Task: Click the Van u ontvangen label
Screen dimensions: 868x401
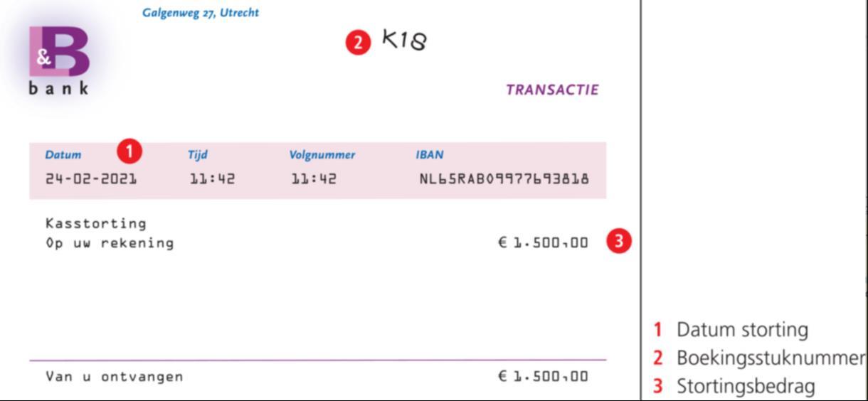Action: pos(114,377)
